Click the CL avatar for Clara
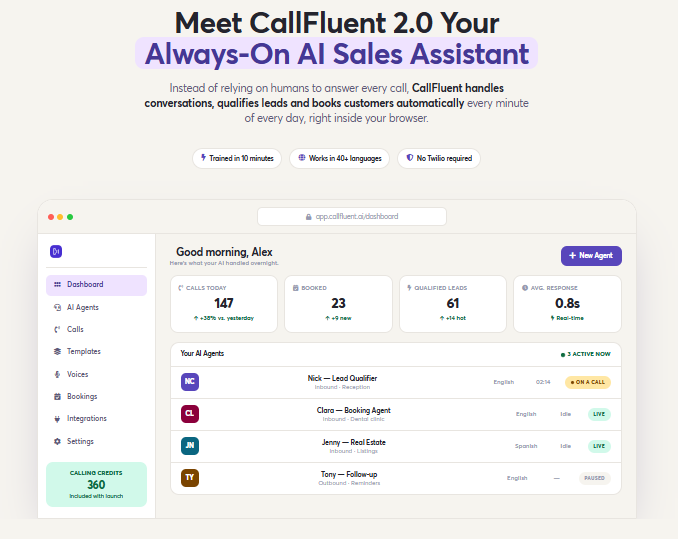The image size is (678, 539). pos(190,414)
